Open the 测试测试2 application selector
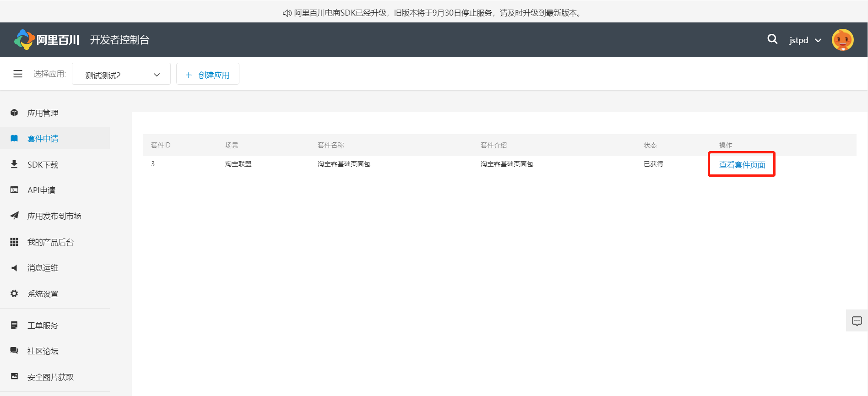 [x=121, y=74]
